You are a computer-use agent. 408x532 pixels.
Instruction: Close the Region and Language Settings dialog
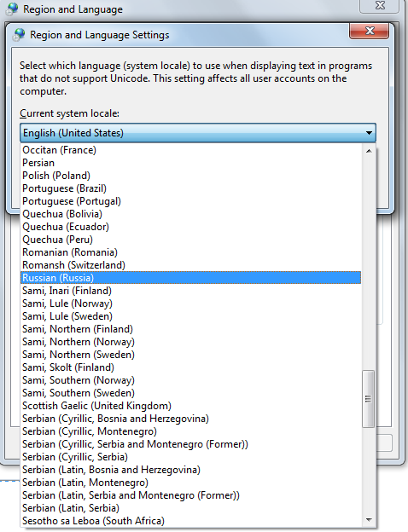(370, 31)
